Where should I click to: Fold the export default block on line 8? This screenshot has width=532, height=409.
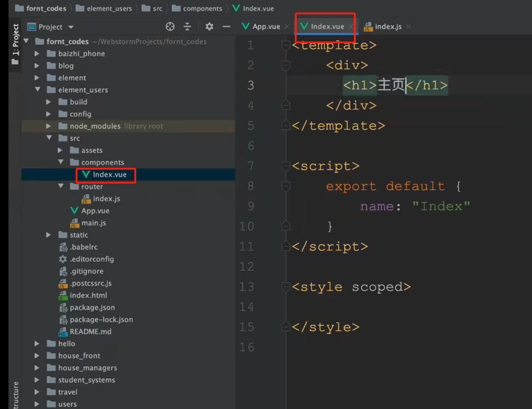click(x=286, y=186)
